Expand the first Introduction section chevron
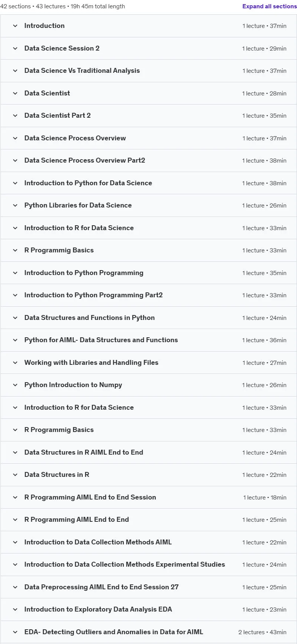This screenshot has height=644, width=297. (15, 26)
